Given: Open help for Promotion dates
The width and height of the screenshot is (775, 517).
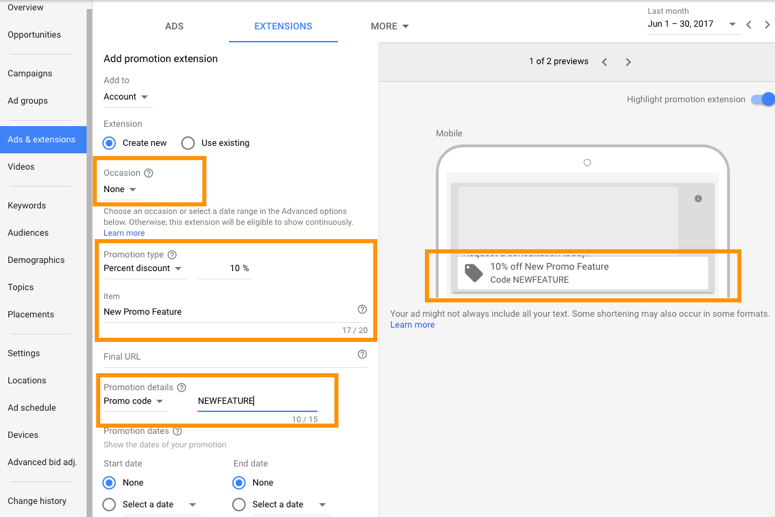Looking at the screenshot, I should pyautogui.click(x=177, y=431).
